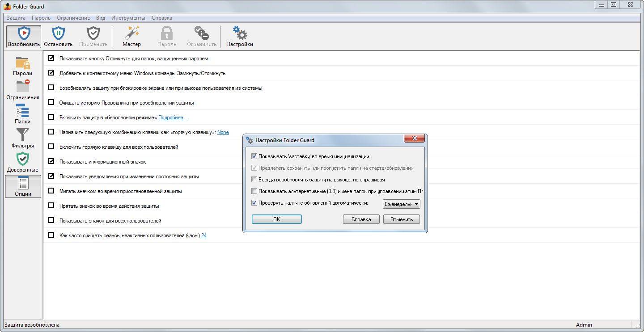Close the Настройки Folder Guard dialog
The width and height of the screenshot is (644, 332).
(x=414, y=138)
